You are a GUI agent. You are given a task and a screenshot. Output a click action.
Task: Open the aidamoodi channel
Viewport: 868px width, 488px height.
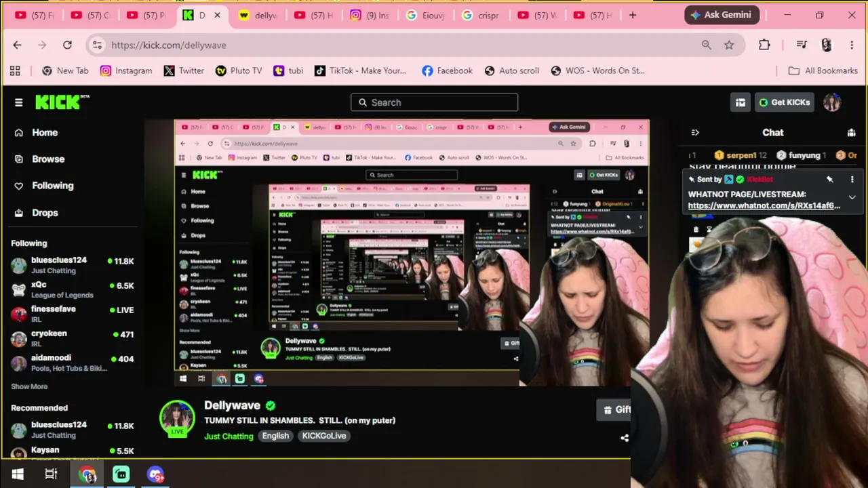click(x=72, y=363)
